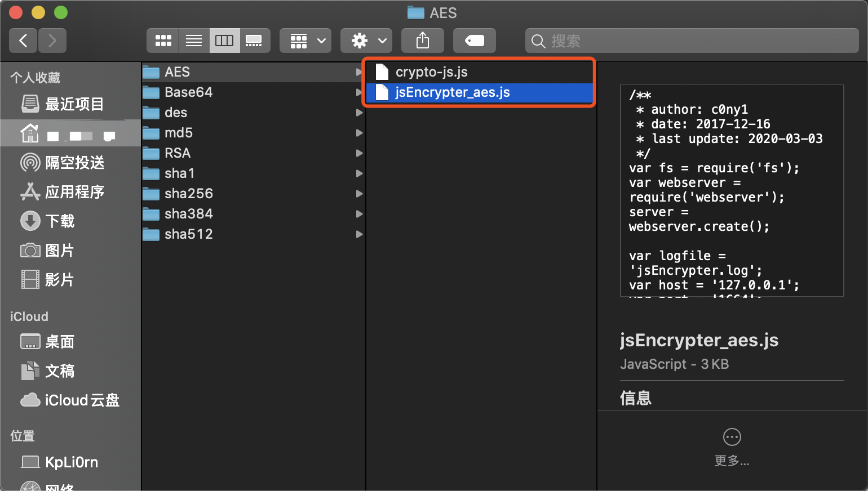The width and height of the screenshot is (868, 491).
Task: Click the RSA folder icon
Action: (x=151, y=153)
